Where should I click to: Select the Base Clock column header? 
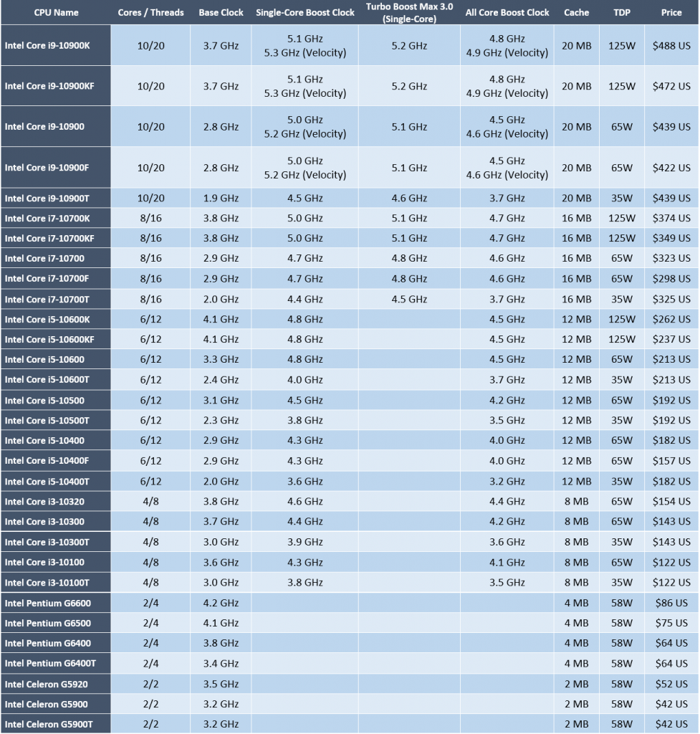pyautogui.click(x=221, y=13)
